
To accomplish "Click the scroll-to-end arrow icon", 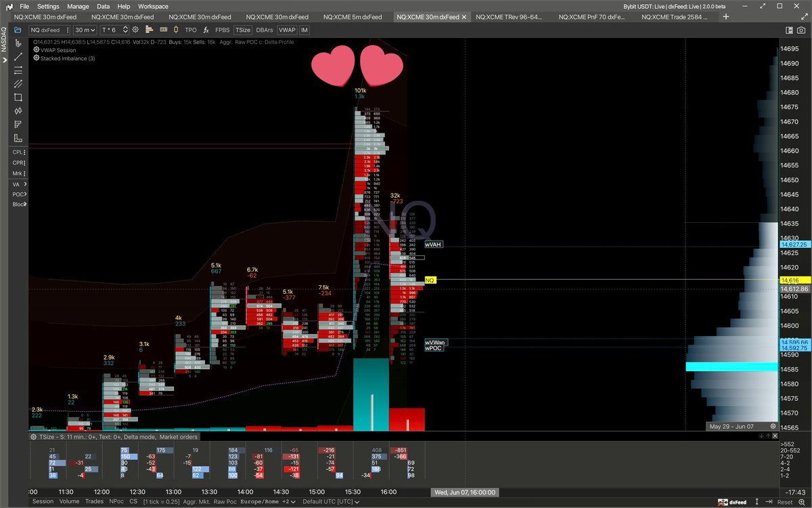I will [769, 502].
